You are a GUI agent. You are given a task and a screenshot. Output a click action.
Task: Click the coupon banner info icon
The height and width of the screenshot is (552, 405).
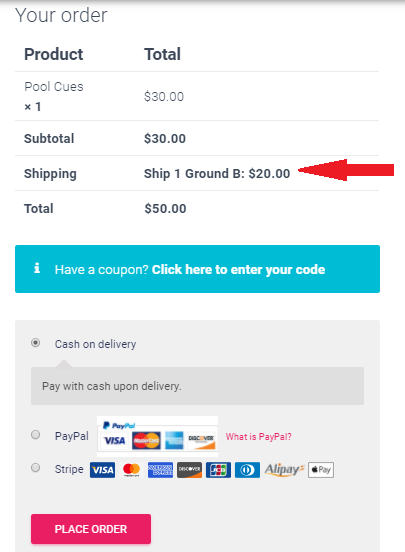tap(37, 268)
